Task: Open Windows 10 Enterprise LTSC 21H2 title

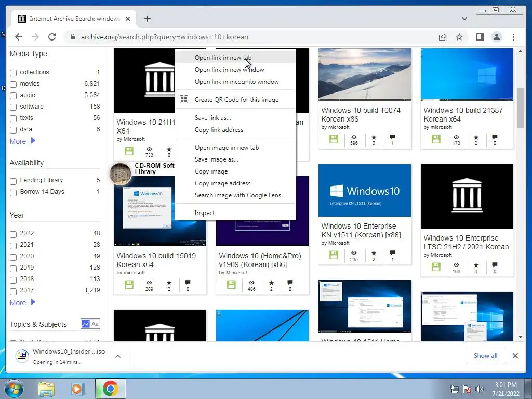Action: tap(466, 242)
